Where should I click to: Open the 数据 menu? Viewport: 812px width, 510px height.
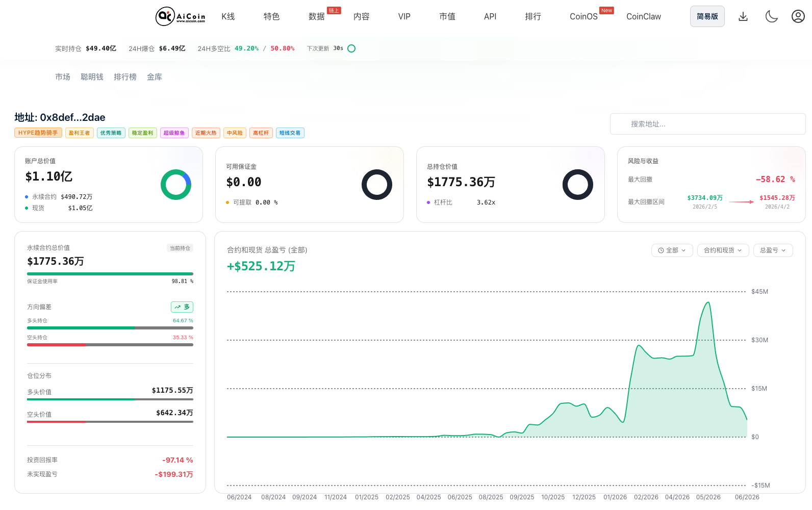[x=316, y=16]
